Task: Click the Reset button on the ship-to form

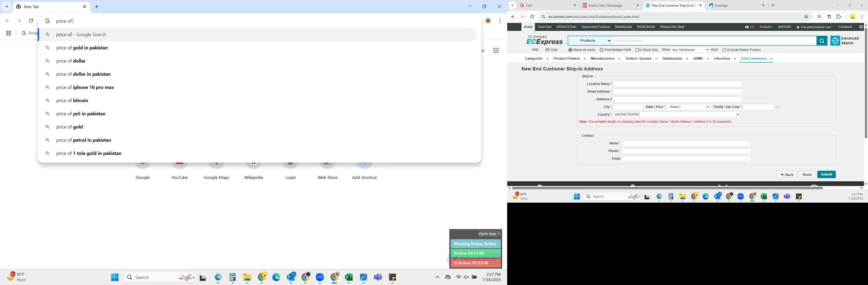Action: [807, 174]
